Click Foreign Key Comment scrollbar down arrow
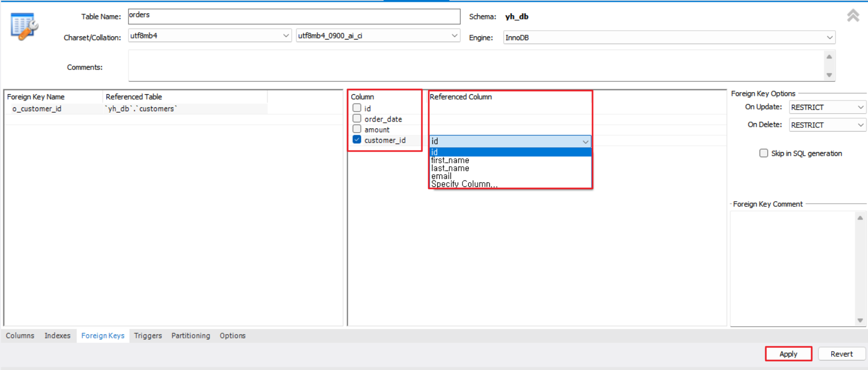The height and width of the screenshot is (370, 868). click(860, 320)
